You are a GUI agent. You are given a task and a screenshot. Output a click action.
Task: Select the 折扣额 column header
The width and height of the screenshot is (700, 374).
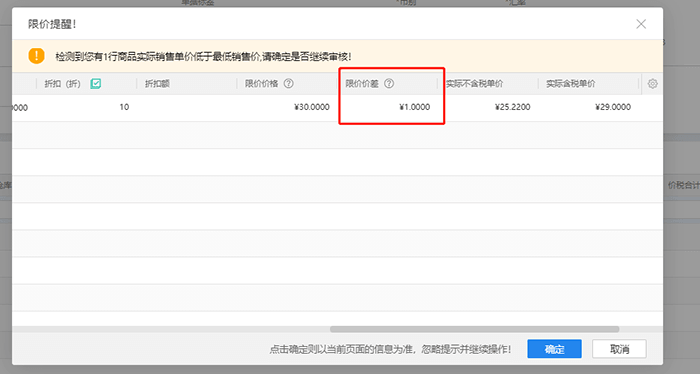(x=157, y=83)
